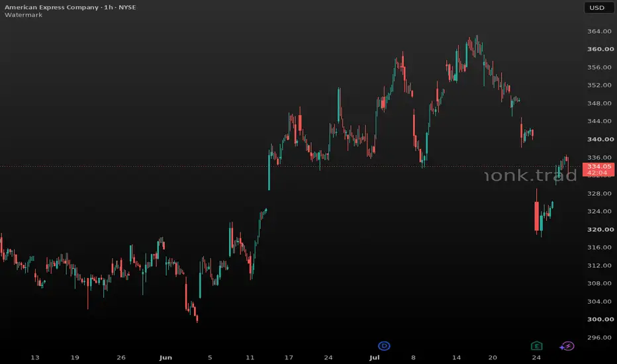
Task: Click the 320.00 price axis label
Action: 600,230
